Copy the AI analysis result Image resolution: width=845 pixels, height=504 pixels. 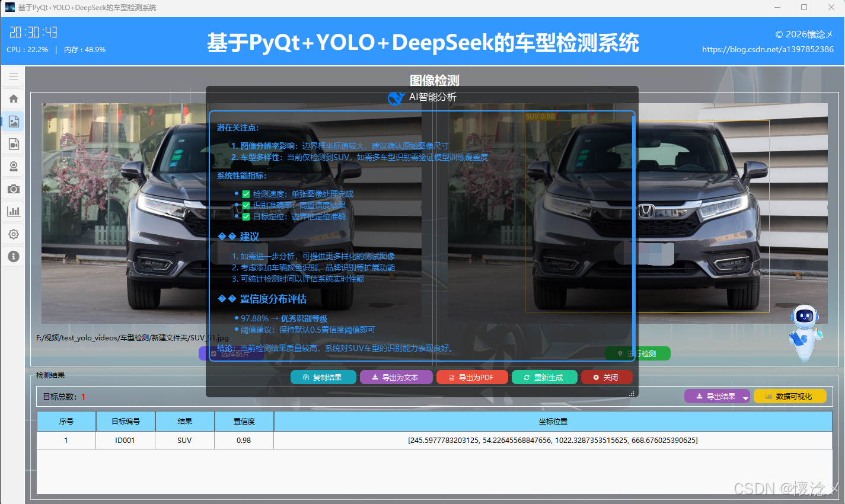pyautogui.click(x=323, y=377)
